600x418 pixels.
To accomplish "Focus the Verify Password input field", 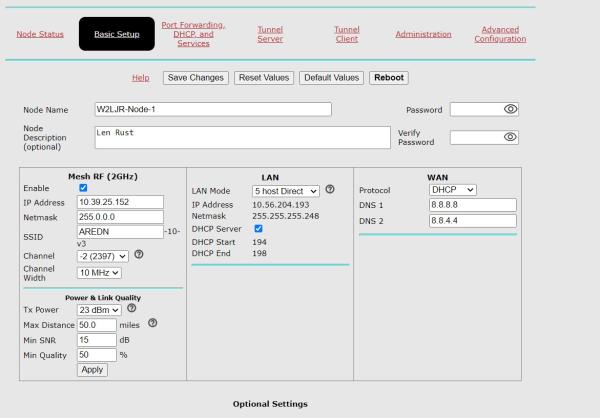I will click(x=484, y=137).
